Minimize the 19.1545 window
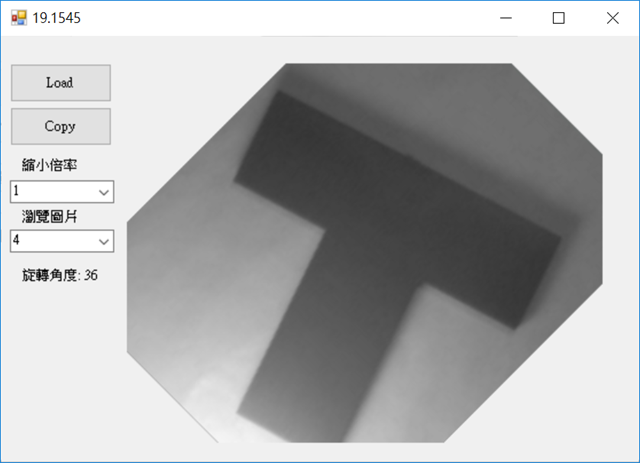Image resolution: width=640 pixels, height=463 pixels. 506,18
